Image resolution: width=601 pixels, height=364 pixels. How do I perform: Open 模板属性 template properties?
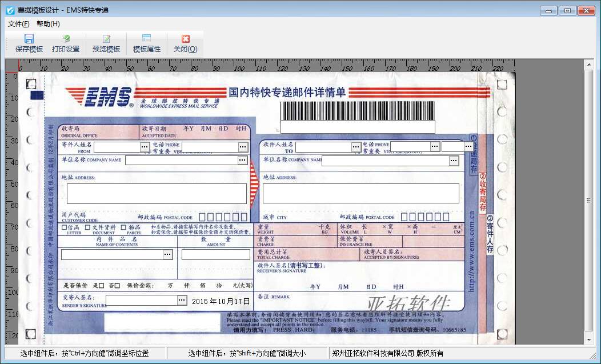click(x=146, y=44)
